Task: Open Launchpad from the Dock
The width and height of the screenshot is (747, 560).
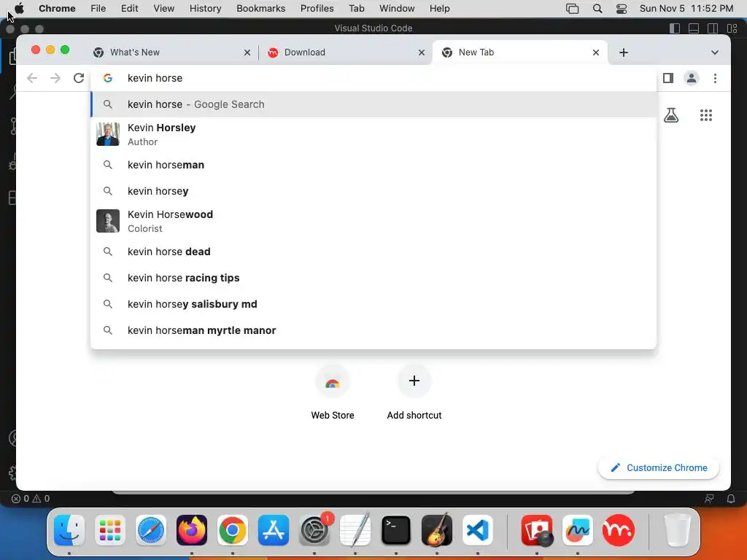Action: (x=110, y=530)
